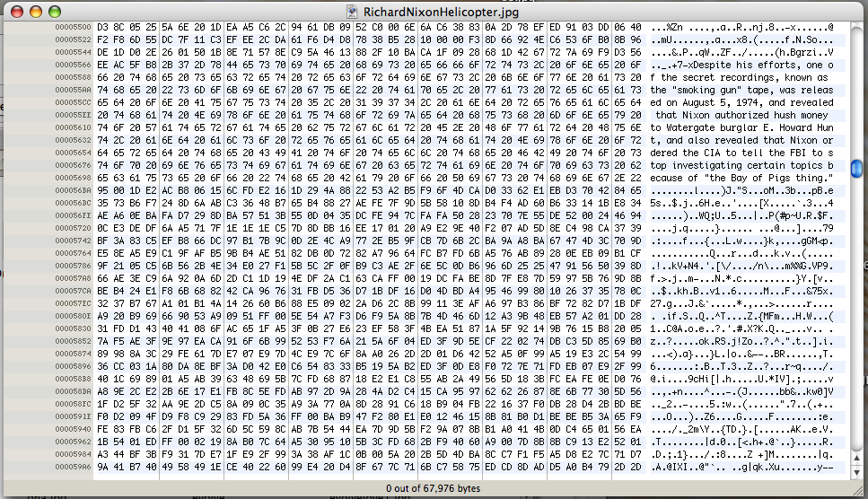Select offset label 00005566
This screenshot has width=868, height=499.
(73, 65)
